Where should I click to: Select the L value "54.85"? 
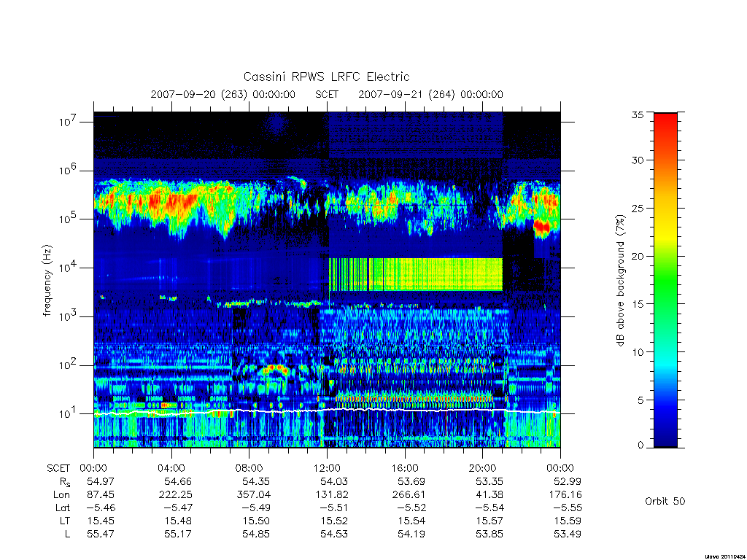tap(256, 534)
